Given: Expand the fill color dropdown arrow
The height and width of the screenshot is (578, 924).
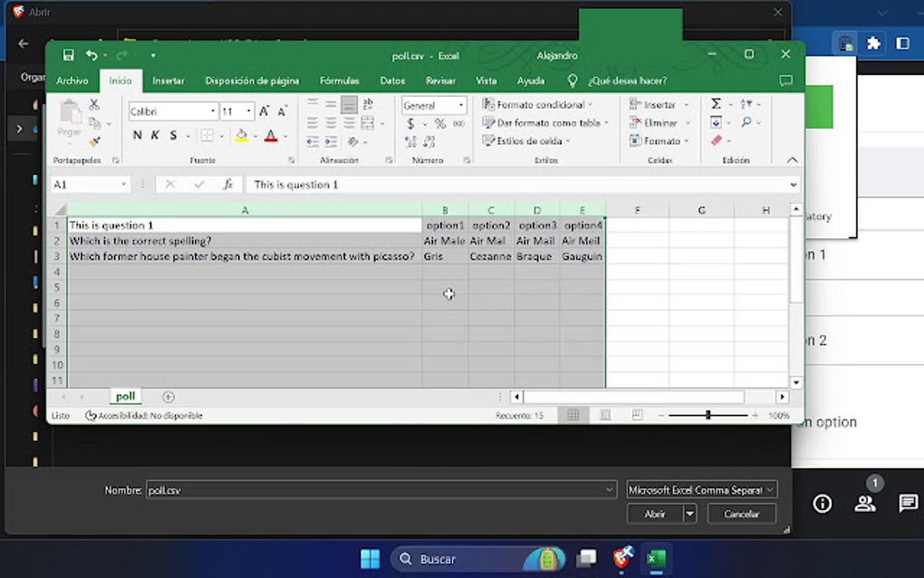Looking at the screenshot, I should (x=255, y=136).
